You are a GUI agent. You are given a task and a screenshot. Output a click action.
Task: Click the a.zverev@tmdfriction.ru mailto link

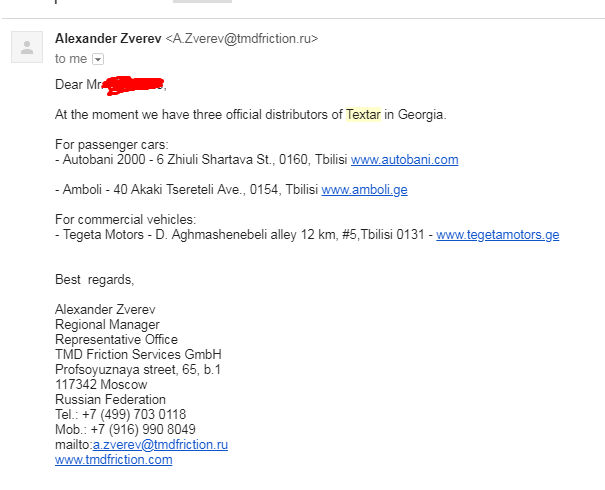pyautogui.click(x=160, y=445)
